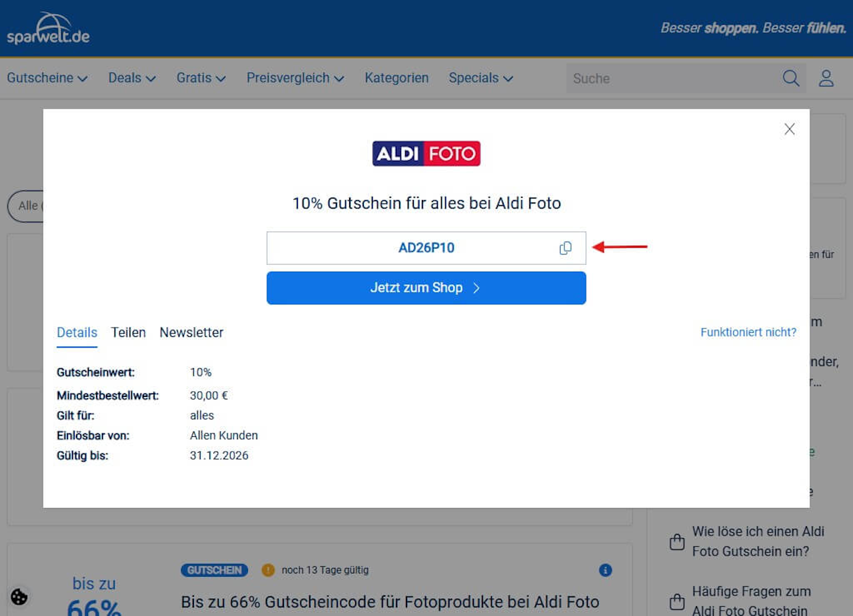Open the Preisvergleich dropdown

pyautogui.click(x=295, y=78)
